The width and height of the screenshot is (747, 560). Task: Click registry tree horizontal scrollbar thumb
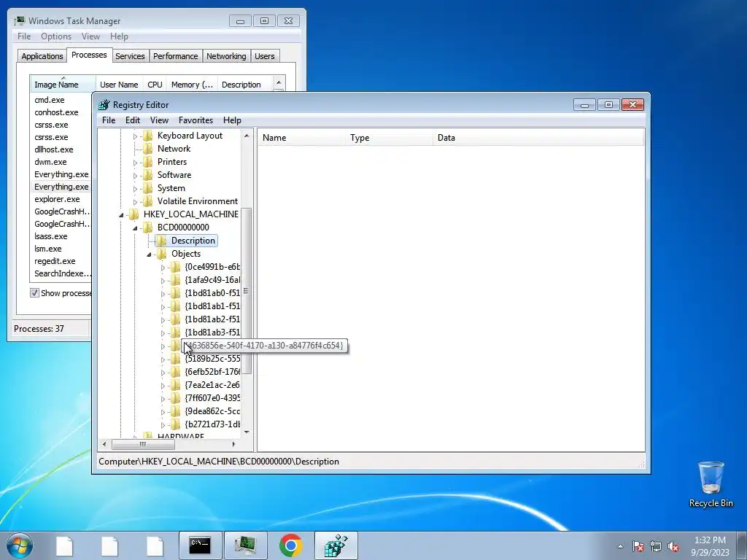pyautogui.click(x=143, y=444)
